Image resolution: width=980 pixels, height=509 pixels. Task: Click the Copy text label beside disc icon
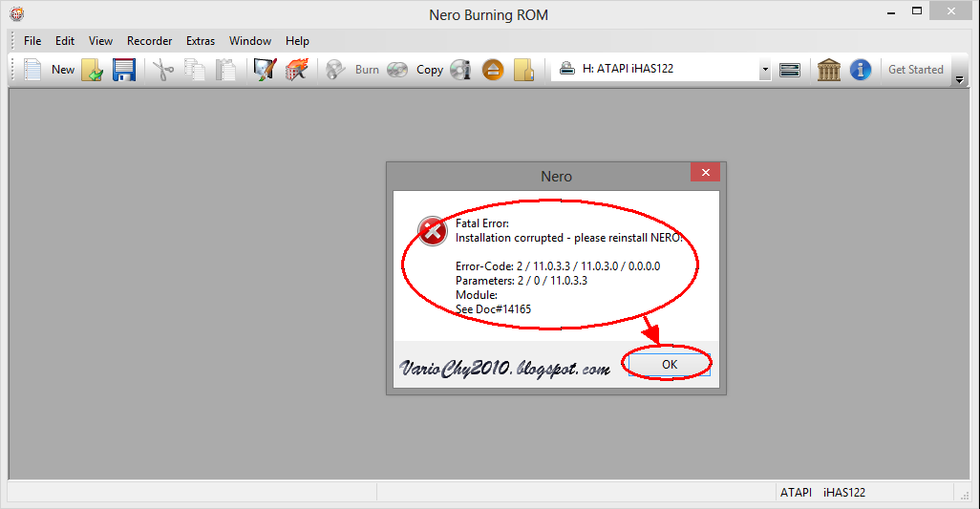click(430, 70)
